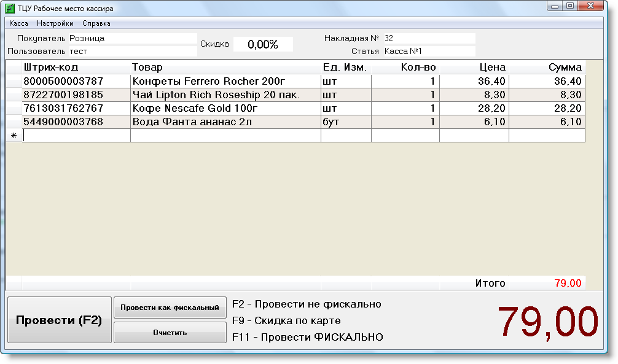The height and width of the screenshot is (364, 618).
Task: Click quantity cell for Вода Фанта ананас
Action: (x=405, y=122)
